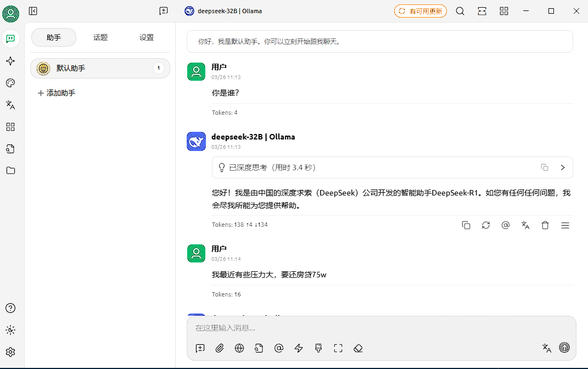
Task: Delete the DeepSeek reply message
Action: 545,225
